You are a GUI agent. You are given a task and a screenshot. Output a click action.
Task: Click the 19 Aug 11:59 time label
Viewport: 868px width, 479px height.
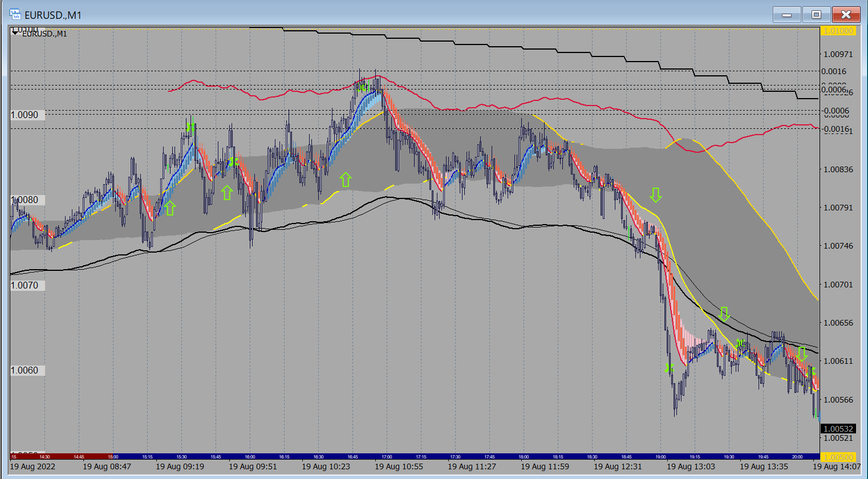[x=545, y=466]
